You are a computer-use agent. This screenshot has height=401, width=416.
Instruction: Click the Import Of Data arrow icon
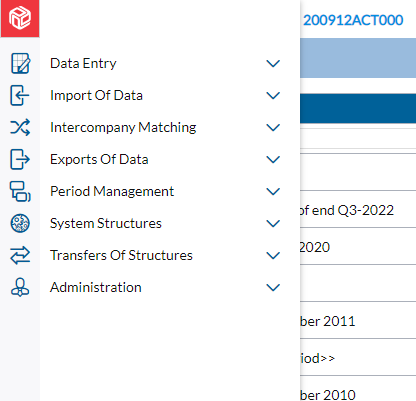tap(20, 95)
